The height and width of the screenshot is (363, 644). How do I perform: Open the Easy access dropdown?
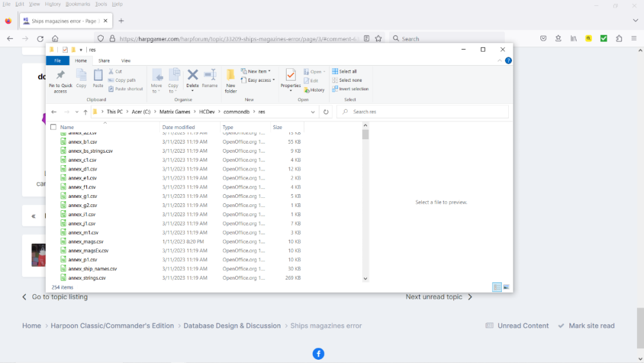pos(258,80)
